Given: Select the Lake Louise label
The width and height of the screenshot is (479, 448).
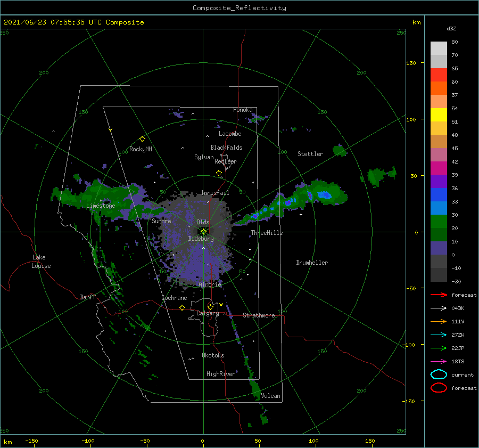Looking at the screenshot, I should [x=41, y=262].
